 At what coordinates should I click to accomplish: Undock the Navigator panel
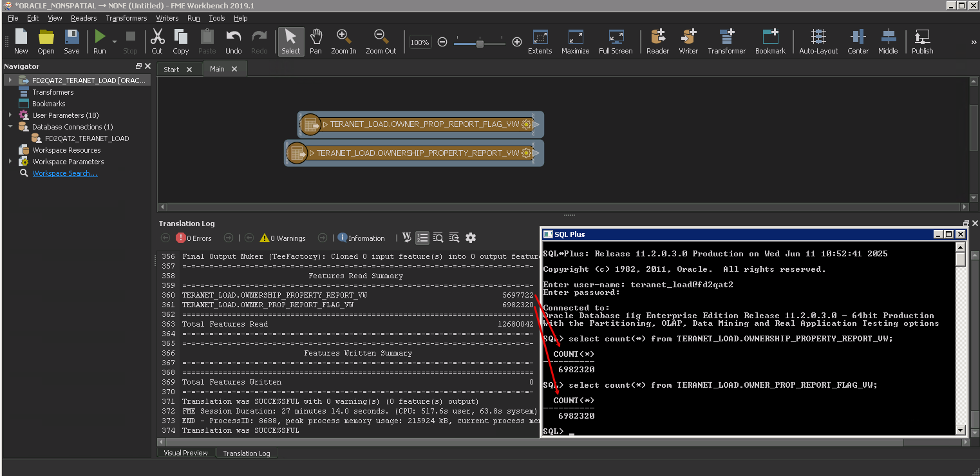[138, 66]
